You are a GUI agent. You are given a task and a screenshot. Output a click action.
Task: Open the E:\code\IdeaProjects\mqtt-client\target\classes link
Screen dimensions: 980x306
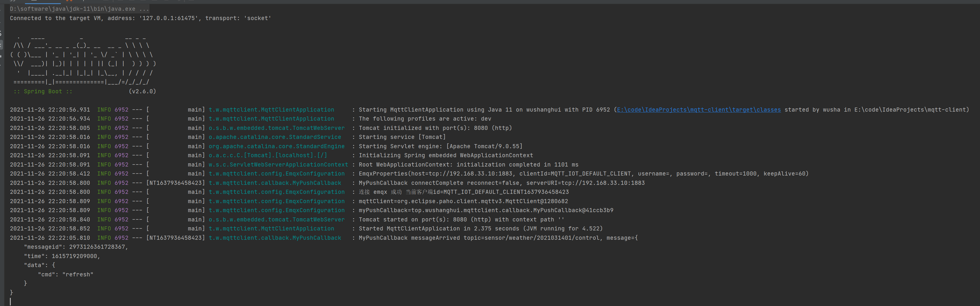(x=699, y=110)
